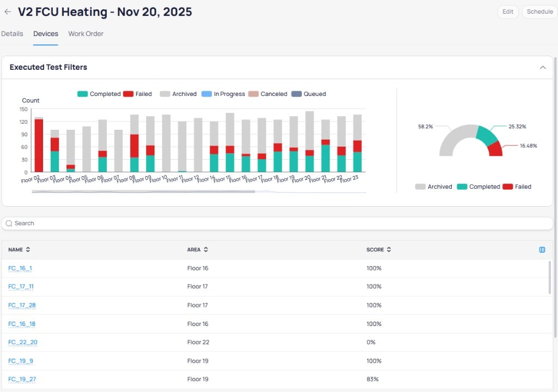
Task: Sort by SCORE column arrows
Action: 389,250
